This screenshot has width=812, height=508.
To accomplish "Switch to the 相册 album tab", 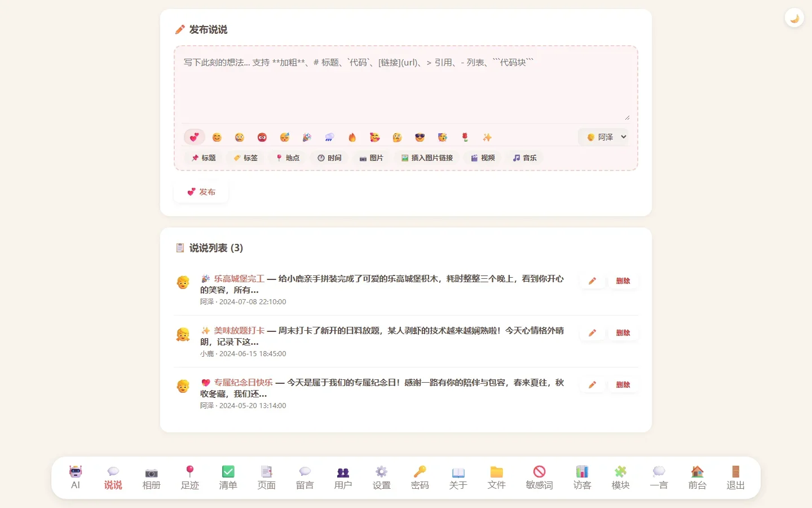I will (x=152, y=478).
